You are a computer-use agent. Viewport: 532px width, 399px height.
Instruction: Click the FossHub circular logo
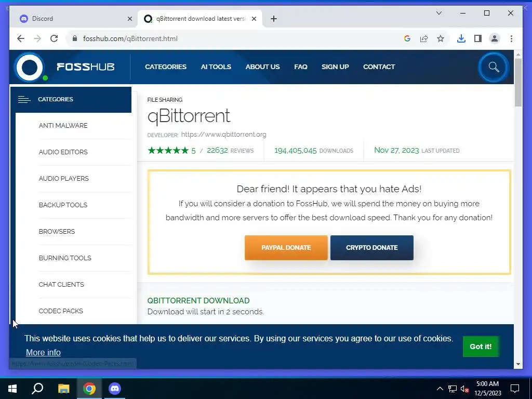(30, 67)
